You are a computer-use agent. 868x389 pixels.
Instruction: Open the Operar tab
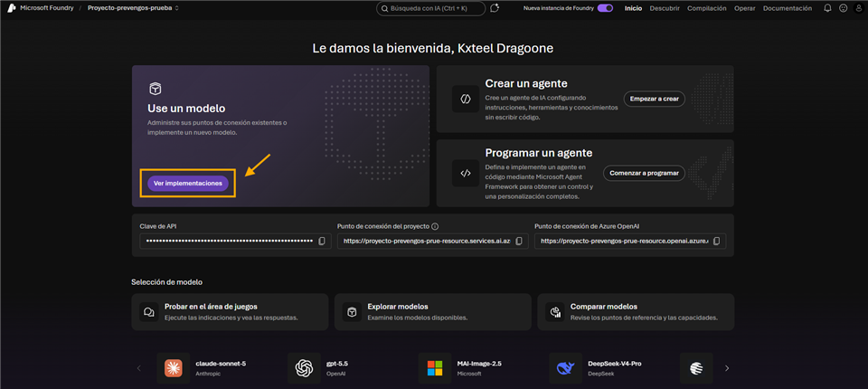(x=744, y=8)
